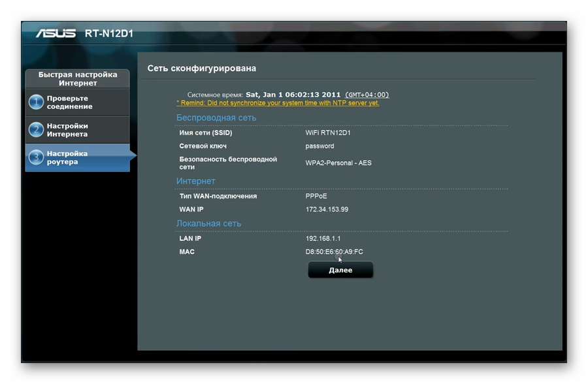Click the Быстрая настройка Интернет header
This screenshot has width=588, height=384.
click(x=78, y=79)
